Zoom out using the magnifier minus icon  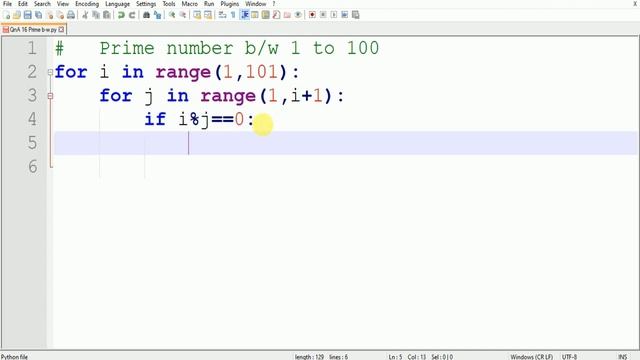[x=182, y=15]
